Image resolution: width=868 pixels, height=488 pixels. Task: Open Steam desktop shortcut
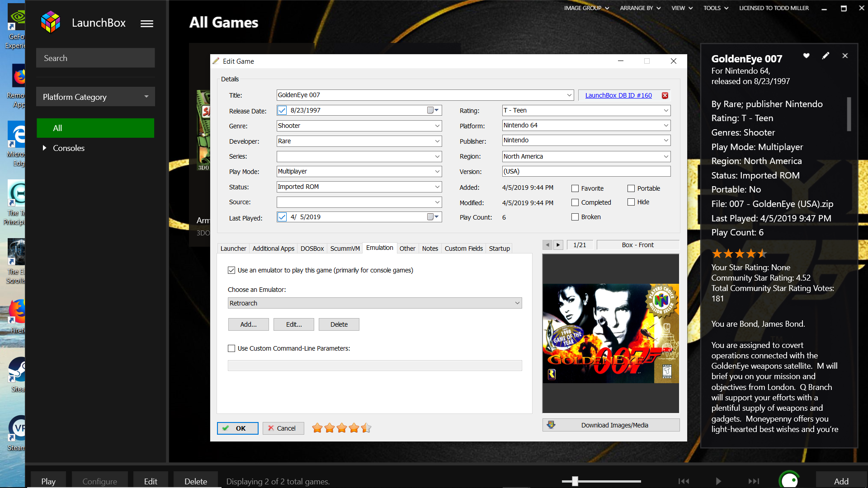coord(17,375)
